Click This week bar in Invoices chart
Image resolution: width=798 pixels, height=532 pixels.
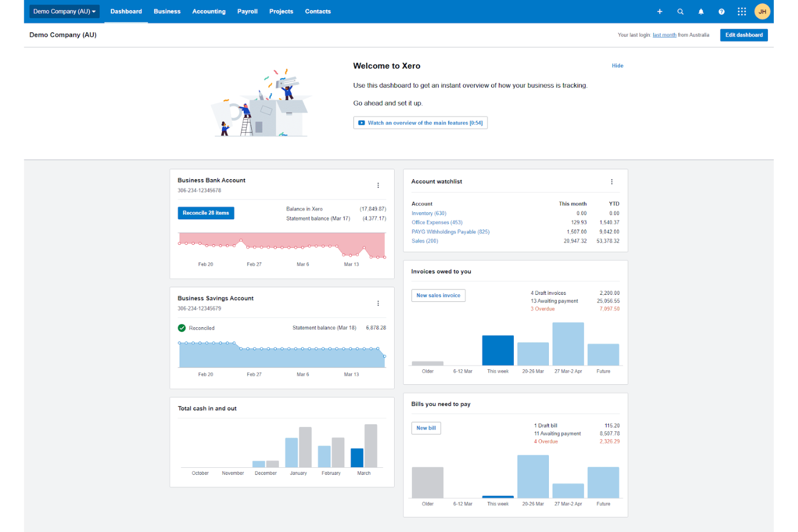(x=498, y=350)
